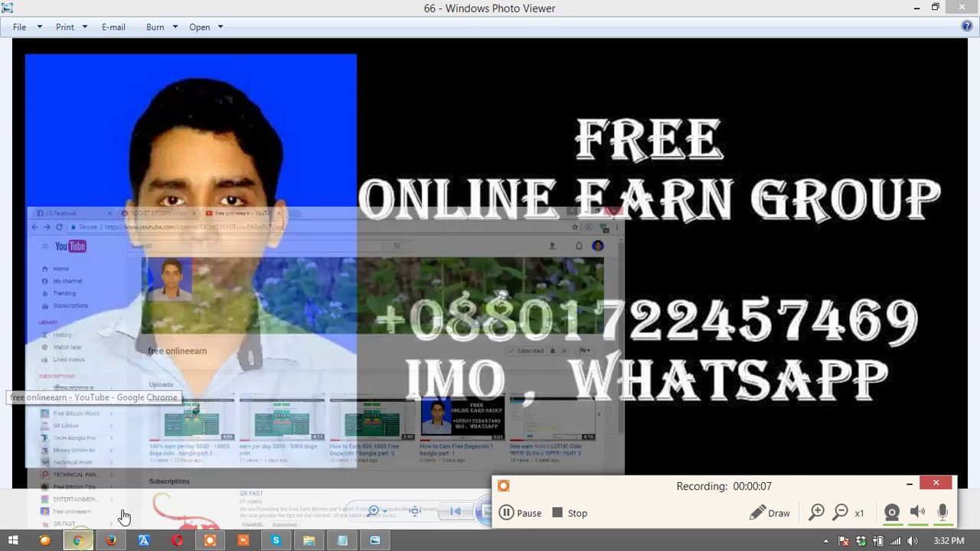Toggle microphone recording in recorder
980x551 pixels.
coord(942,513)
